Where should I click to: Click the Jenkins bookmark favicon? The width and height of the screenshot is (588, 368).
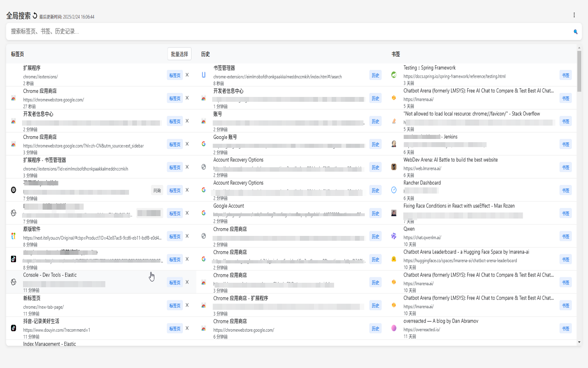(x=394, y=144)
